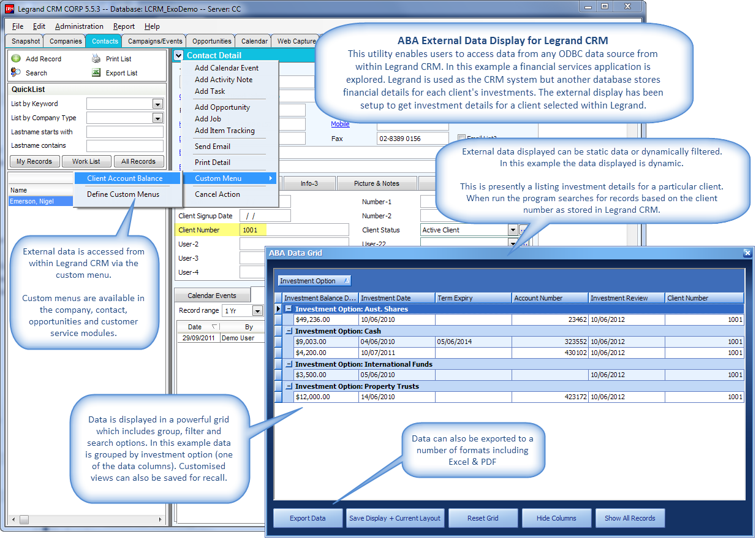Click the $49,236.00 balance cell
Screen dimensions: 756x539
[325, 319]
